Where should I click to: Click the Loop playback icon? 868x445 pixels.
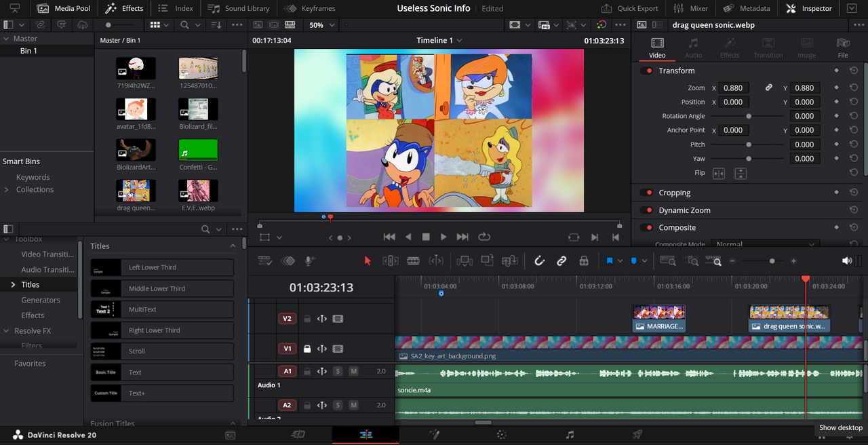484,237
